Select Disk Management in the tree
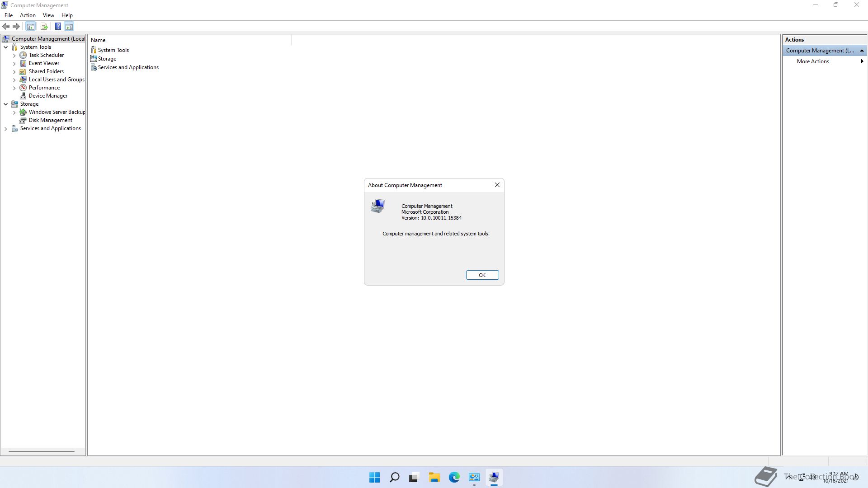Image resolution: width=868 pixels, height=488 pixels. coord(50,120)
